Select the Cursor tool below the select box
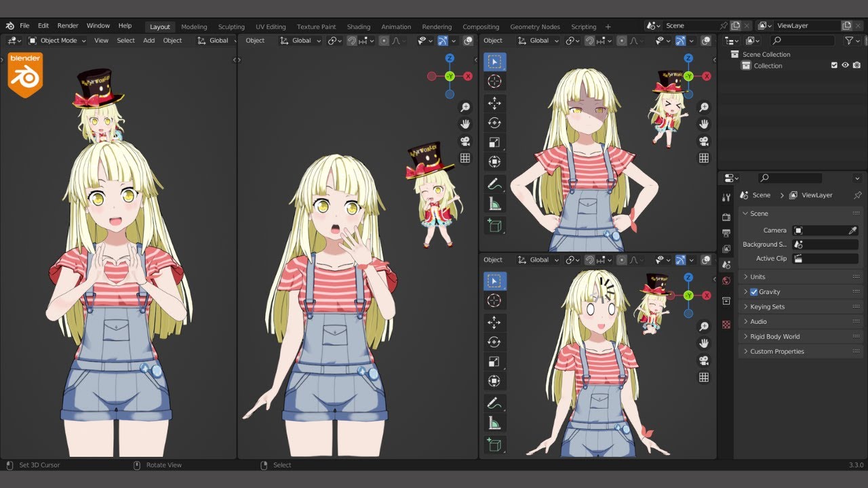868x488 pixels. point(494,80)
